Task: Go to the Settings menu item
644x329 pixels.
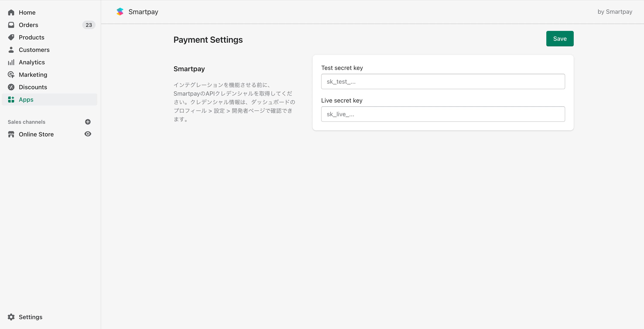Action: click(30, 317)
